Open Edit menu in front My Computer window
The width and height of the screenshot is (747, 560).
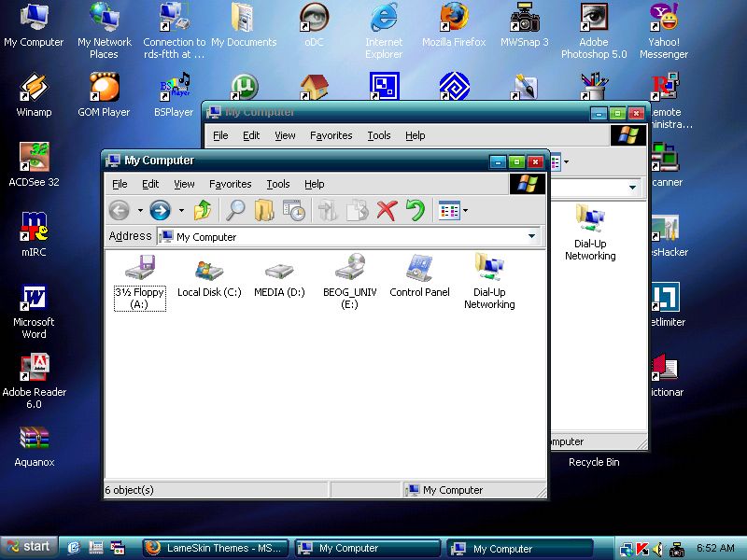coord(150,184)
